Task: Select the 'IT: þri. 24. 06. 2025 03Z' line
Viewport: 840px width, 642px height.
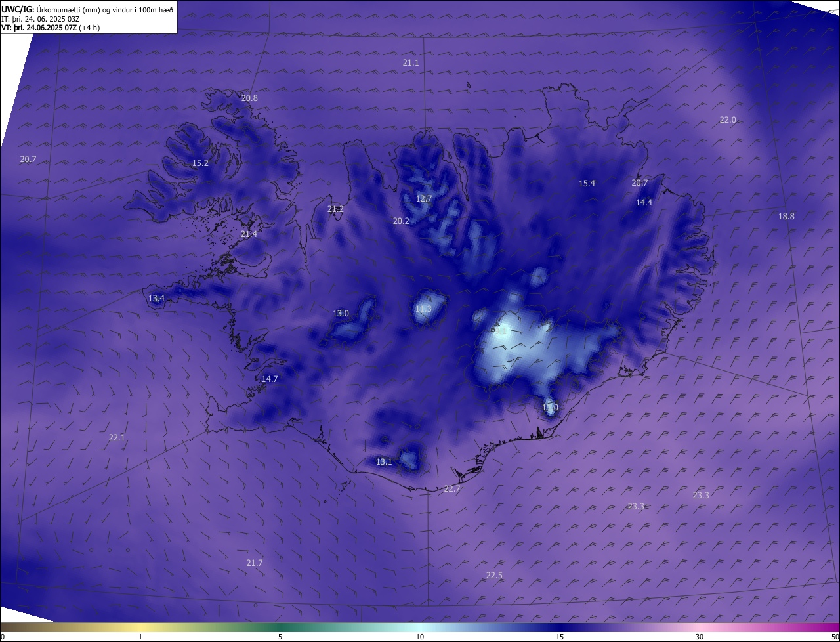Action: click(x=41, y=19)
